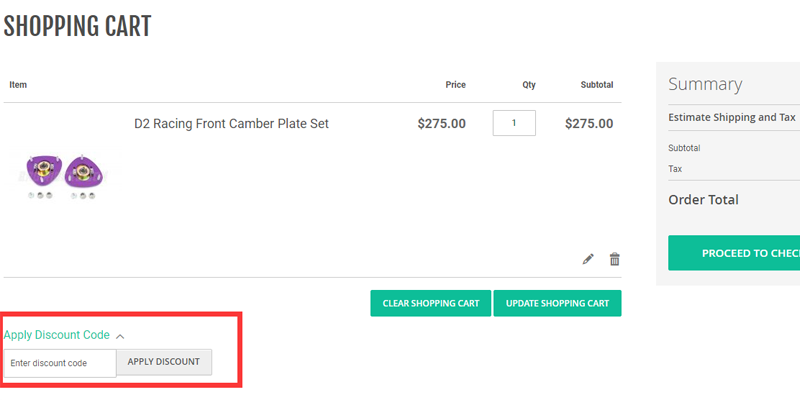The height and width of the screenshot is (400, 800).
Task: Focus the quantity input field
Action: click(514, 123)
